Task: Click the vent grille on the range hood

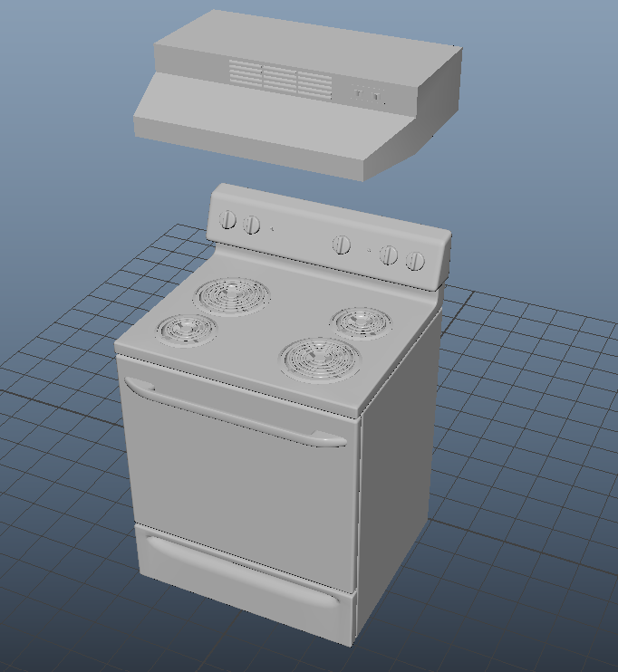Action: point(280,78)
